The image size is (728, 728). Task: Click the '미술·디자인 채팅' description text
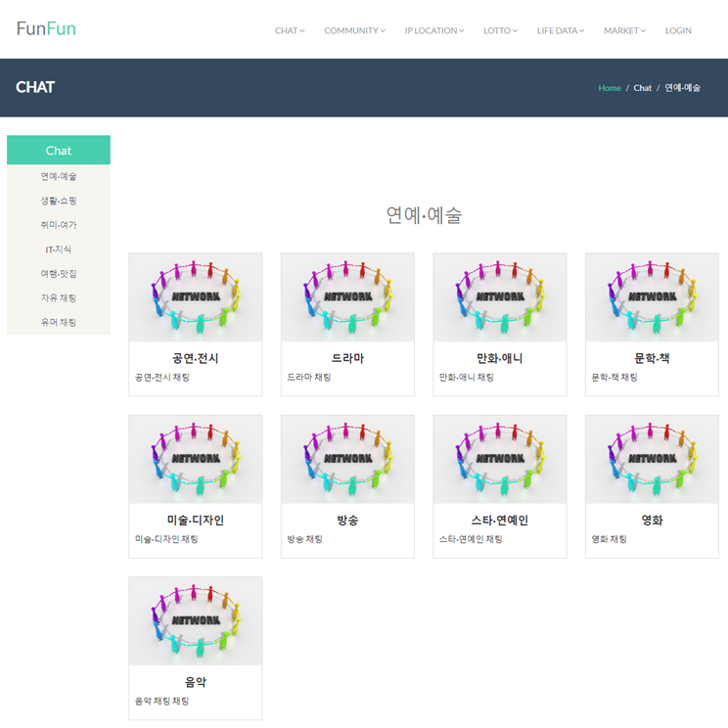point(166,539)
